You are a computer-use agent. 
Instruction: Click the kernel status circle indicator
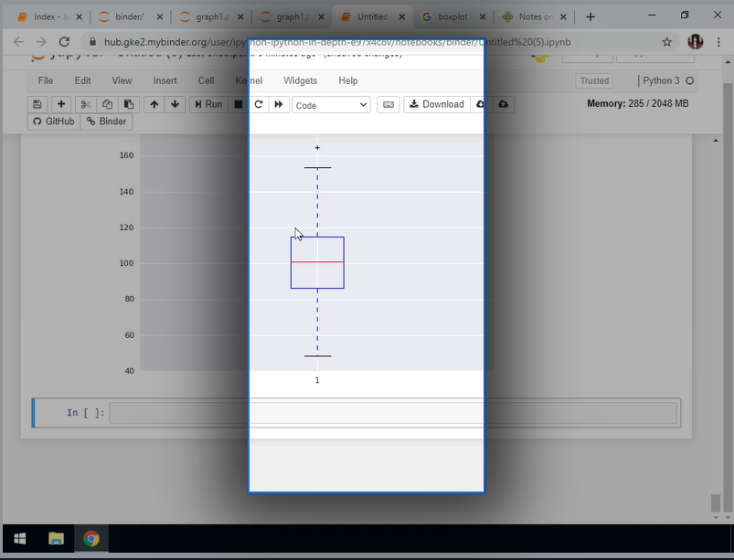pos(689,80)
